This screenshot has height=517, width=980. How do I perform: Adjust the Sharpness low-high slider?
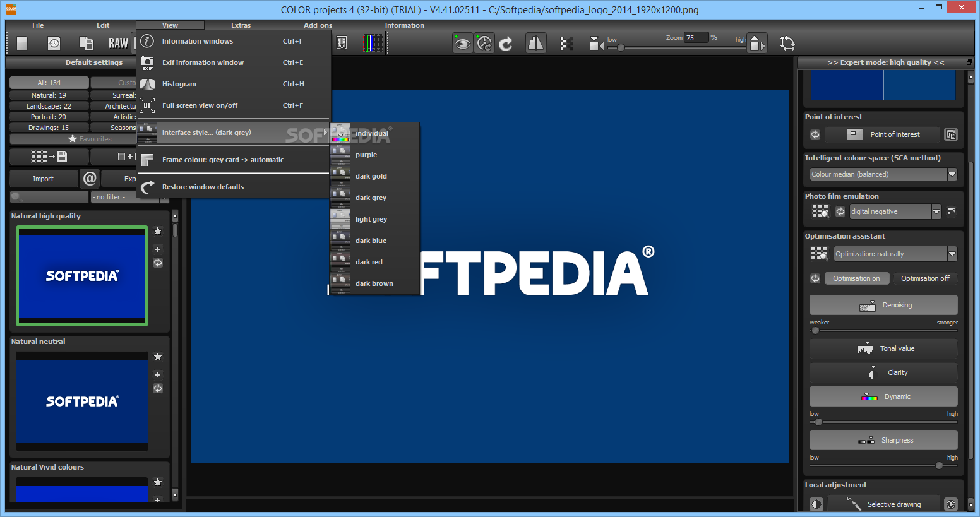pos(883,465)
